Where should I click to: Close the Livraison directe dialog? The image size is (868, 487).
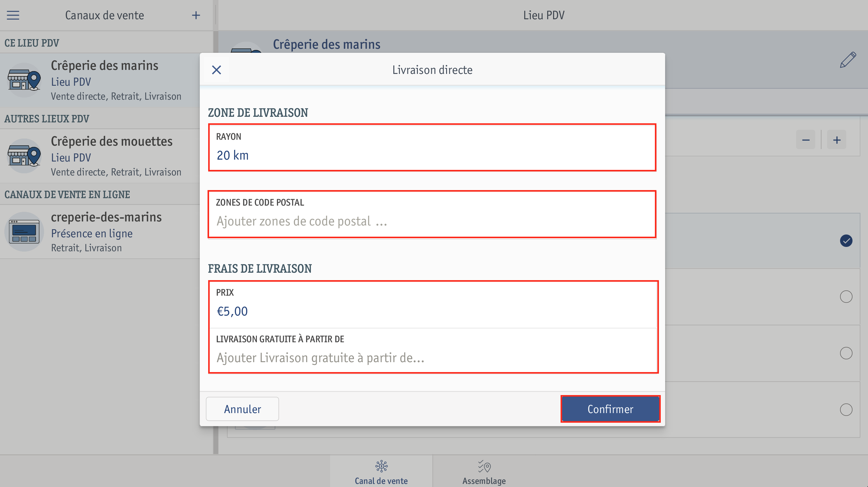point(216,70)
